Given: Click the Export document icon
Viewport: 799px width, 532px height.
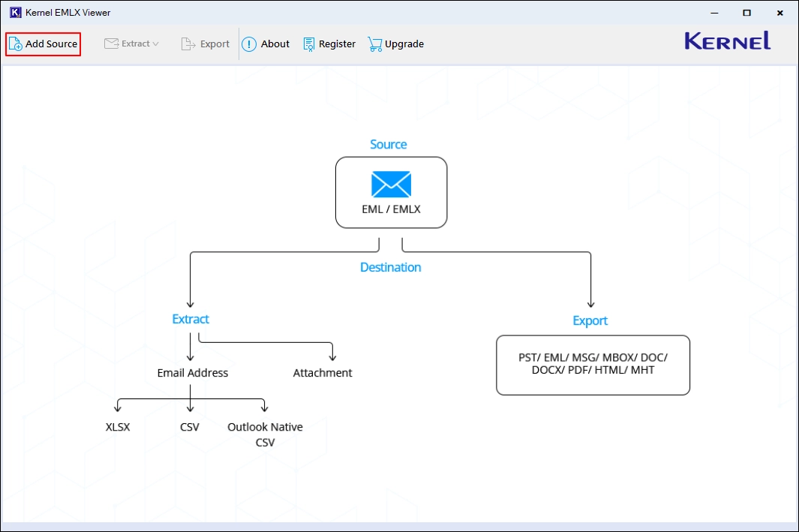Looking at the screenshot, I should (188, 44).
